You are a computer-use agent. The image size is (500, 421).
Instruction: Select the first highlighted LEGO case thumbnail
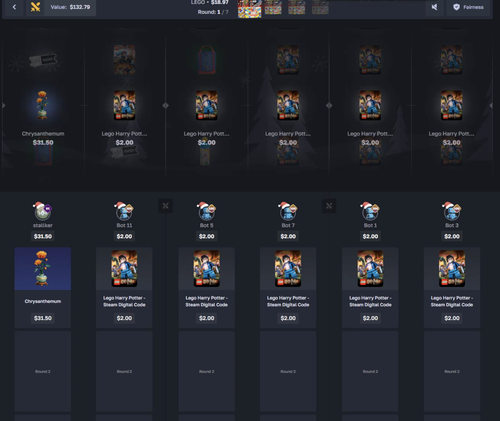[250, 9]
